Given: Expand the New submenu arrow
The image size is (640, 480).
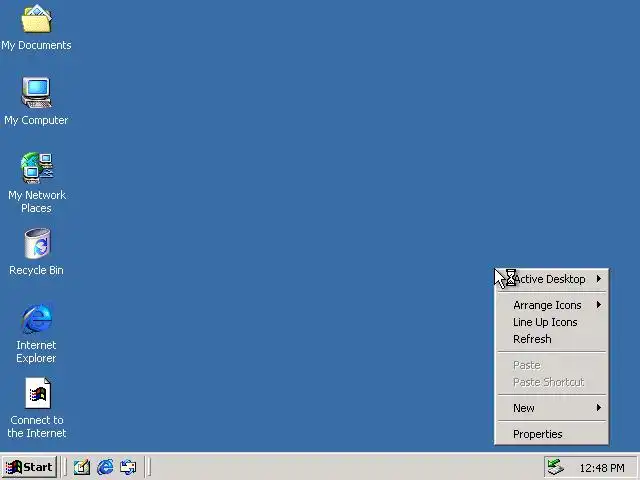Looking at the screenshot, I should [599, 408].
